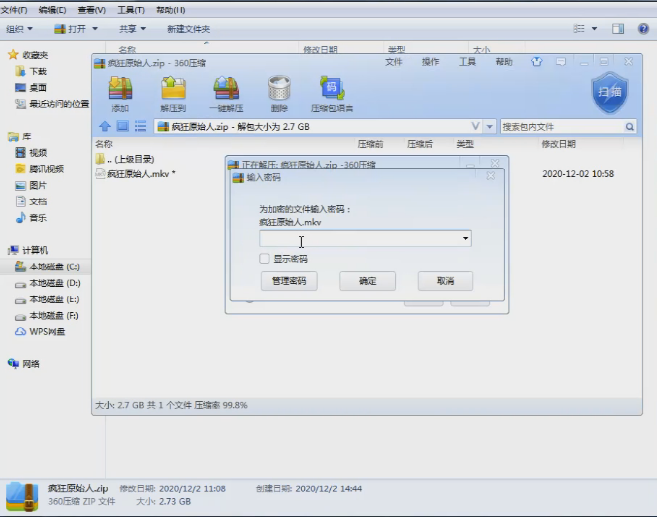Click the 管理密码 button
The height and width of the screenshot is (517, 657).
289,281
